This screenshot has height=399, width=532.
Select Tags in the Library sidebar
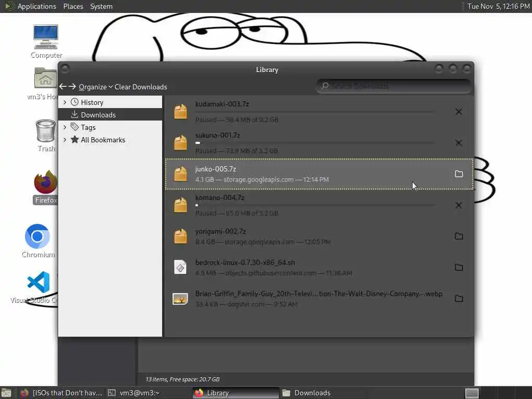[110, 127]
